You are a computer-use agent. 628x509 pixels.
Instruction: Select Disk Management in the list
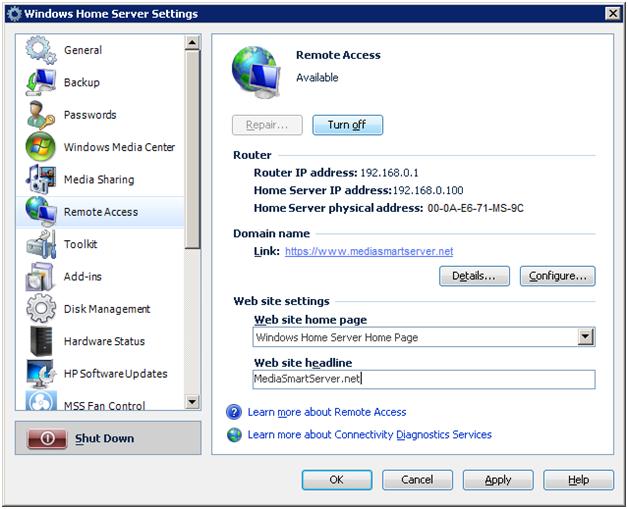coord(107,309)
